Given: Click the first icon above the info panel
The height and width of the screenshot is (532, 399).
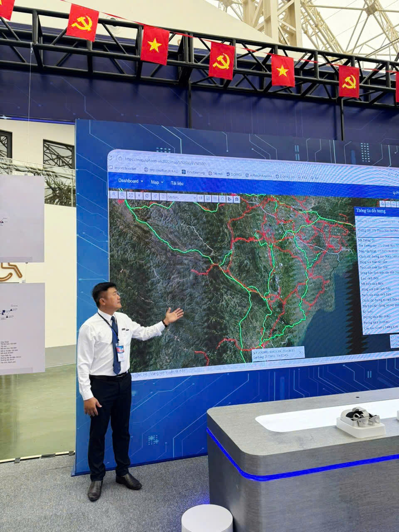Looking at the screenshot, I should coord(382,204).
